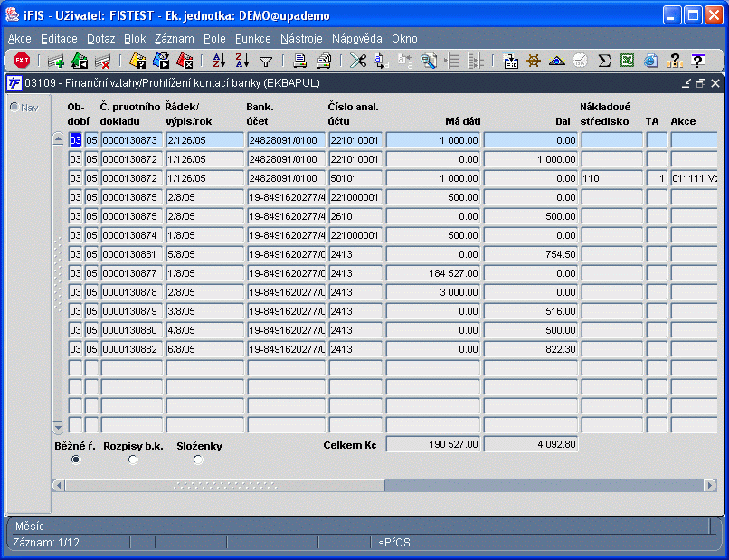Export data with the Excel icon
Image resolution: width=729 pixels, height=560 pixels.
click(627, 62)
